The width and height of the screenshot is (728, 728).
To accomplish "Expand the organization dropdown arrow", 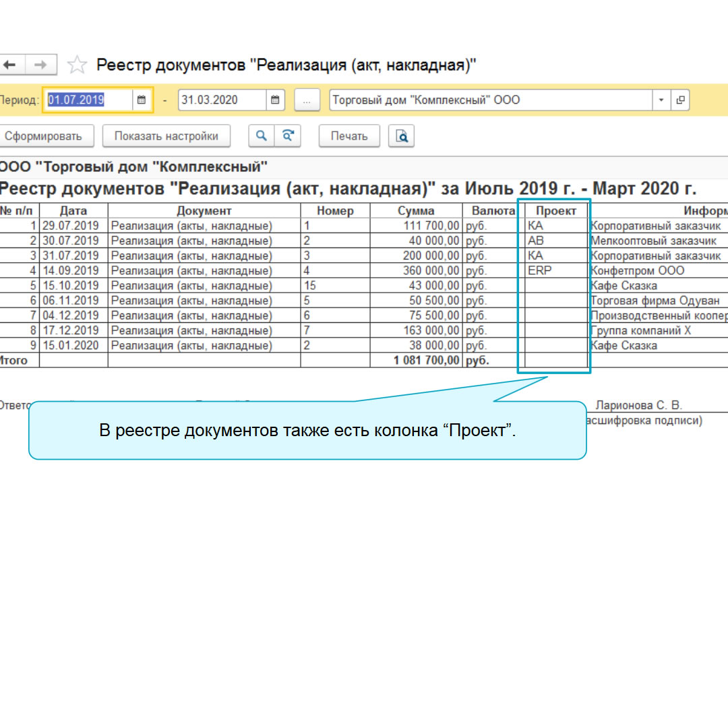I will (x=661, y=100).
